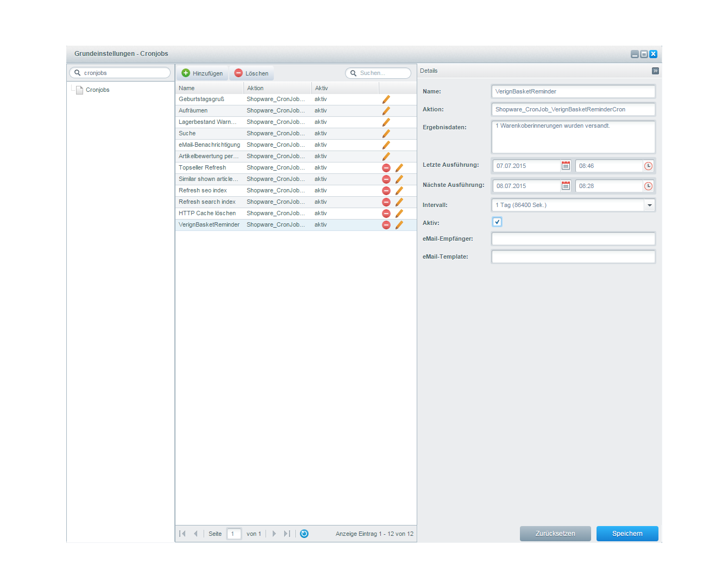728x588 pixels.
Task: Save changes with Speichern
Action: 627,534
